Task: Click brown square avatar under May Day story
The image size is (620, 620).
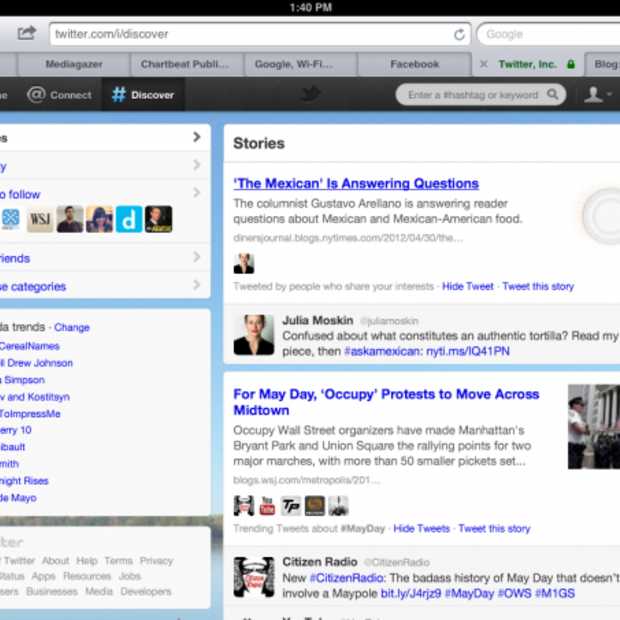Action: click(315, 506)
